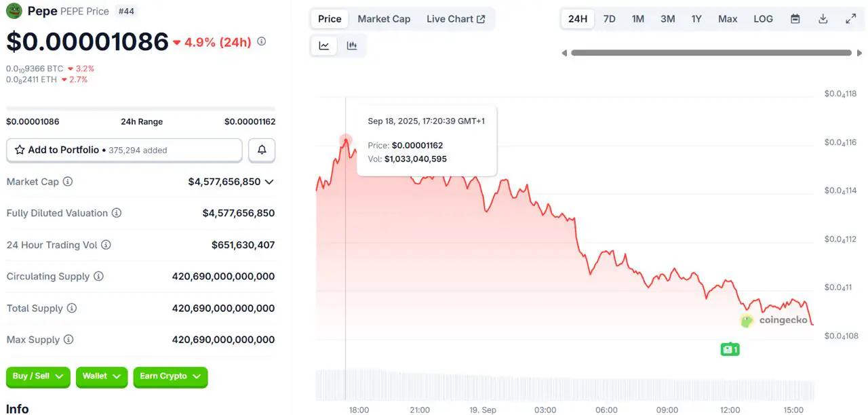Open the Live Chart tab
This screenshot has width=868, height=415.
(x=455, y=19)
